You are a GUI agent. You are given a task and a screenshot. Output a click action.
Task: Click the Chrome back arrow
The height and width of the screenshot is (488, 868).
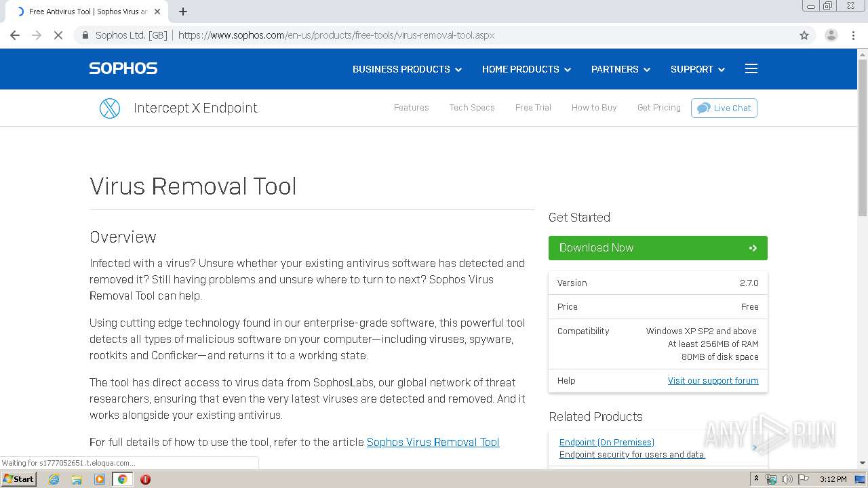click(x=15, y=35)
